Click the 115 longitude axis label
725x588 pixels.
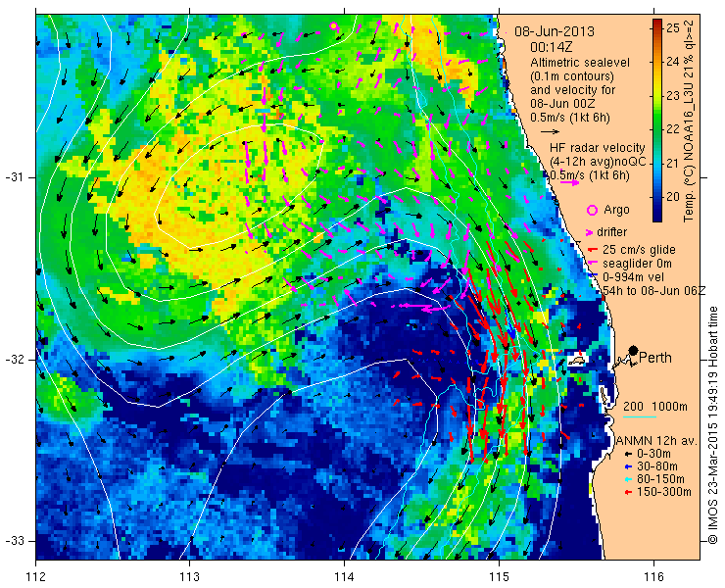499,577
